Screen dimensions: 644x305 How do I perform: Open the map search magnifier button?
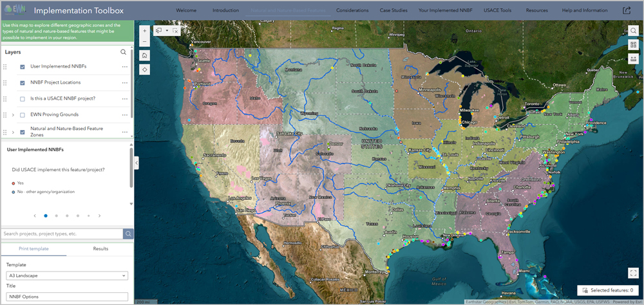point(633,31)
